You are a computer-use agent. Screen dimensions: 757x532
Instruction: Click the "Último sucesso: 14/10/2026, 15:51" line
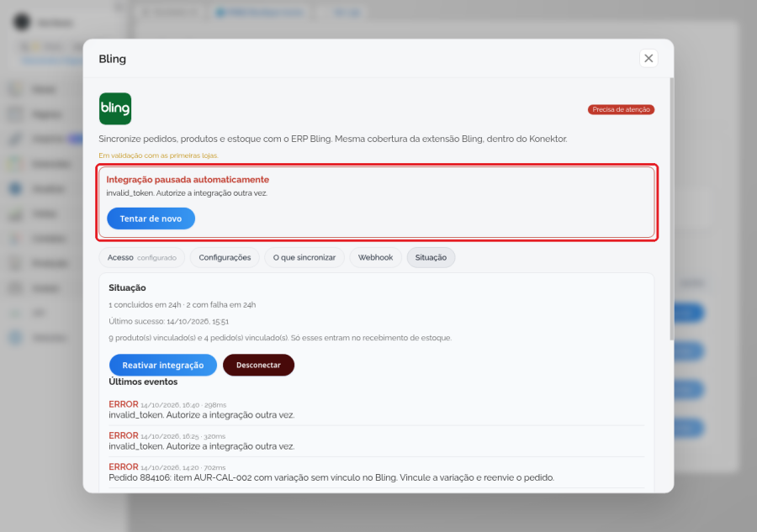pyautogui.click(x=168, y=321)
